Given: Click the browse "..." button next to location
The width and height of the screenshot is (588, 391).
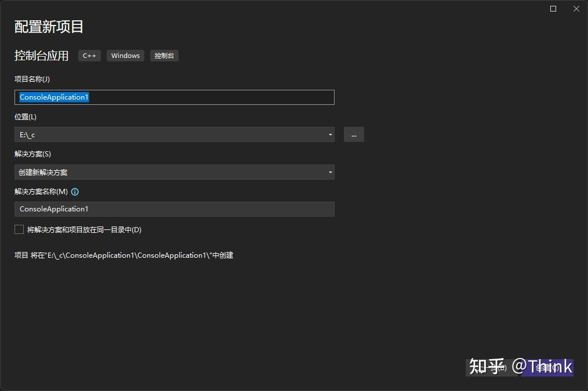Looking at the screenshot, I should [354, 134].
